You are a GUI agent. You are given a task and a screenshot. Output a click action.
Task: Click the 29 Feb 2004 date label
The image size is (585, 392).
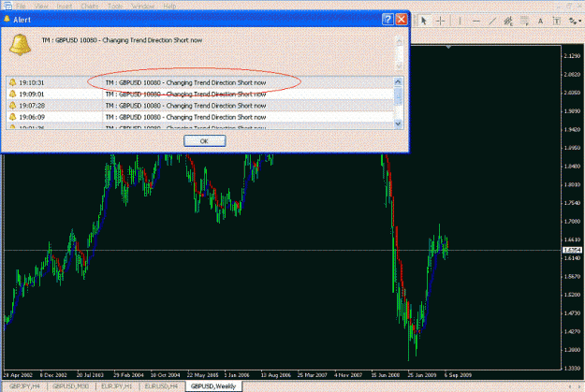(x=128, y=375)
